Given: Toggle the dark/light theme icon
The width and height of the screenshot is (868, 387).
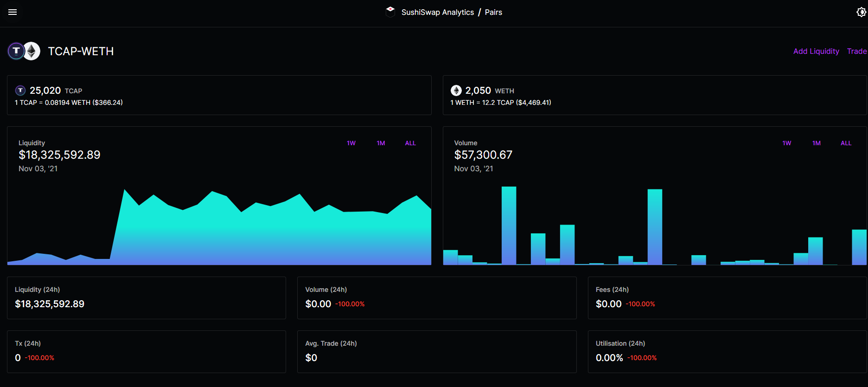Looking at the screenshot, I should coord(861,12).
